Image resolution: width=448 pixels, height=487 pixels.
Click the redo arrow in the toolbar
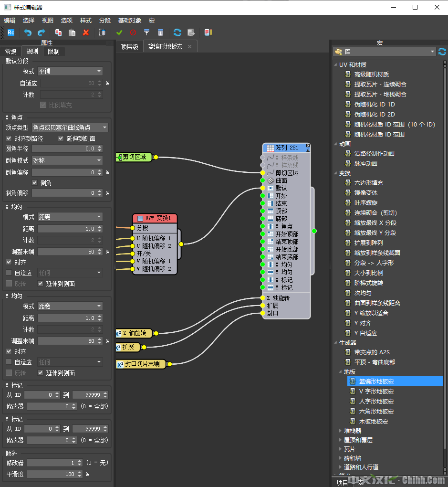click(42, 32)
